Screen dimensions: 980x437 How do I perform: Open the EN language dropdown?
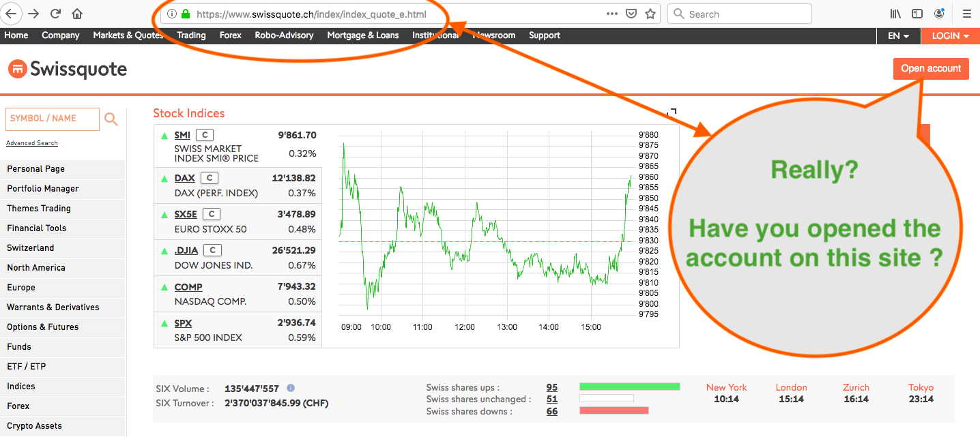tap(899, 35)
